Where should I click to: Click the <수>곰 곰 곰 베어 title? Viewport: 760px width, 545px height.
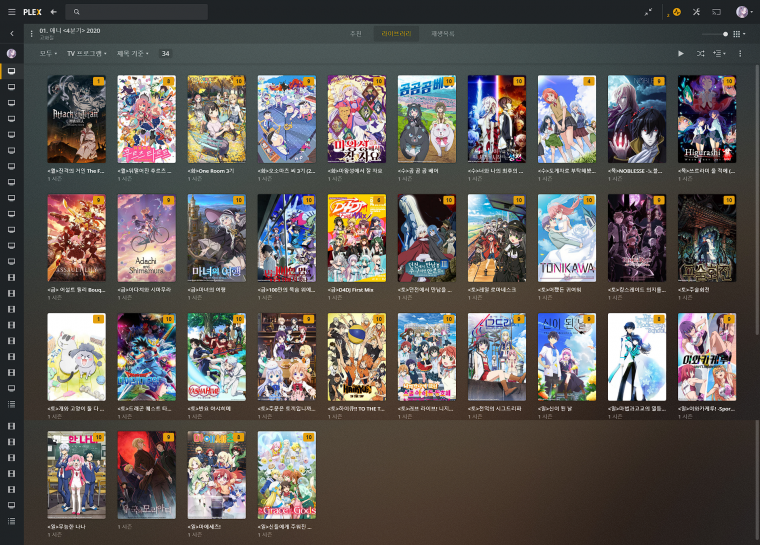coord(418,171)
